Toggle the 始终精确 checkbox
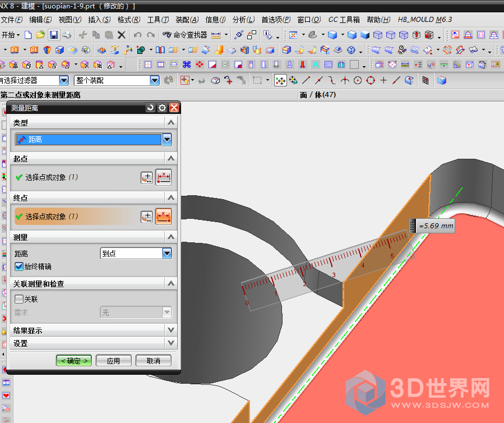This screenshot has height=423, width=504. tap(19, 266)
